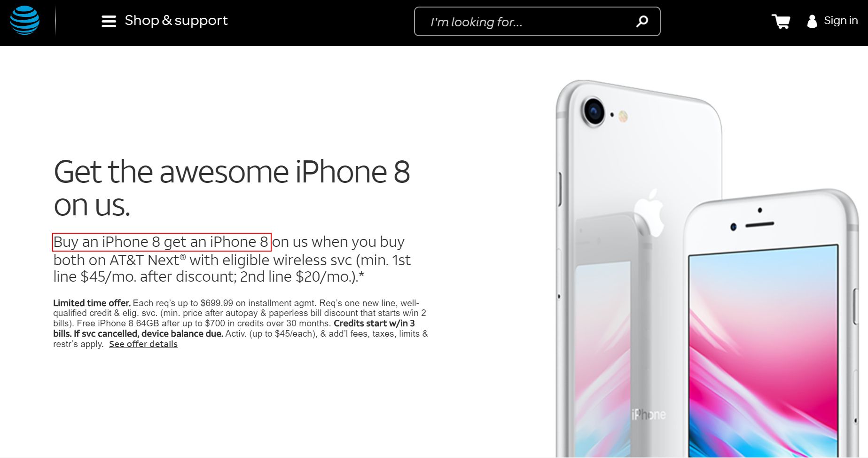
Task: Select the iPhone 8 front display image
Action: (771, 324)
